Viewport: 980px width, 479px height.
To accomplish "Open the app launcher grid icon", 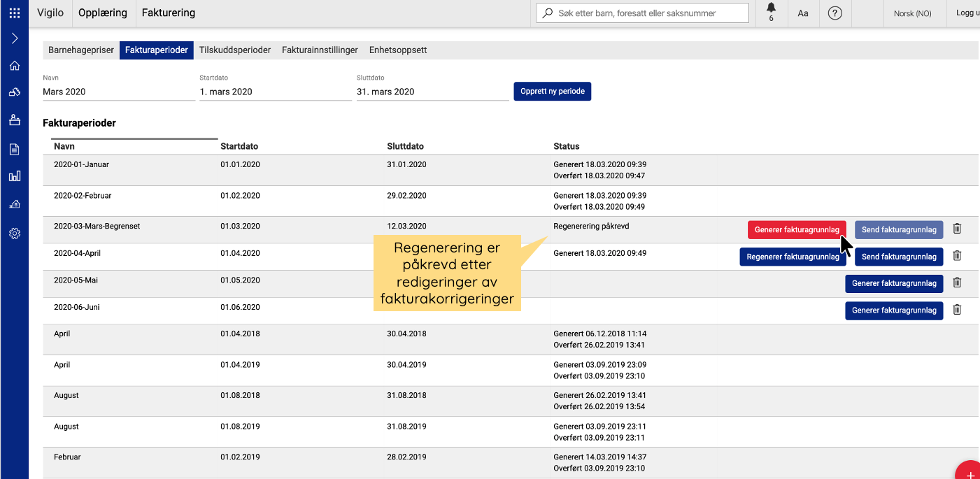I will [x=14, y=13].
